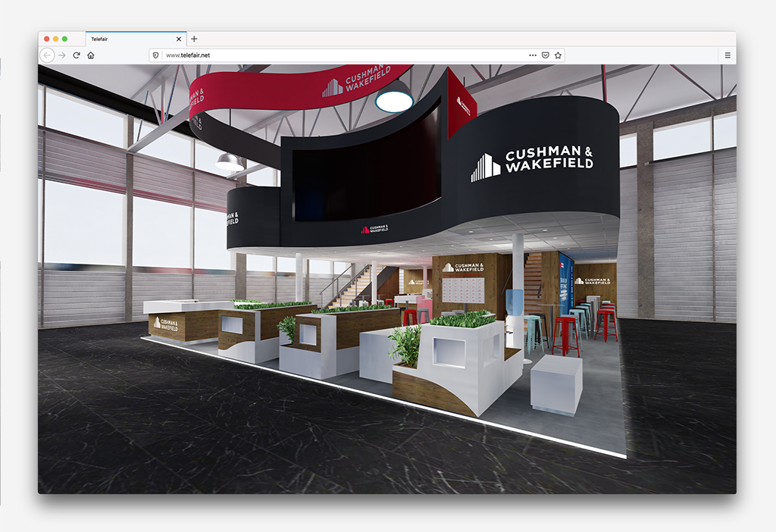Close the browser window with red button
Screen dimensions: 776x532
46,39
